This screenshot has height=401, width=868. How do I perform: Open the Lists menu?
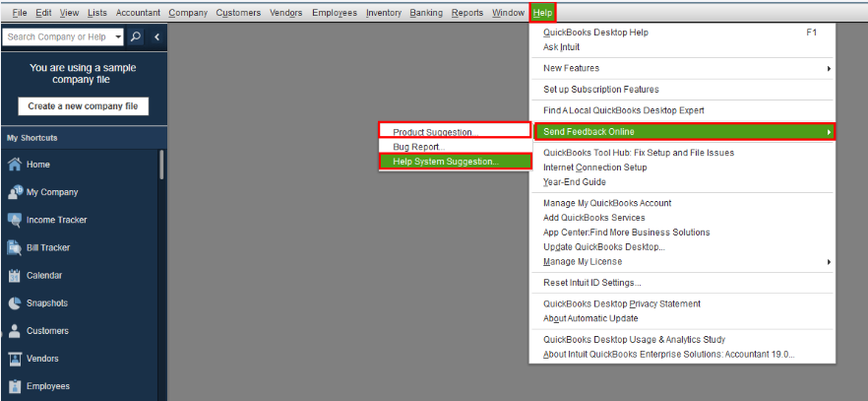click(x=97, y=12)
